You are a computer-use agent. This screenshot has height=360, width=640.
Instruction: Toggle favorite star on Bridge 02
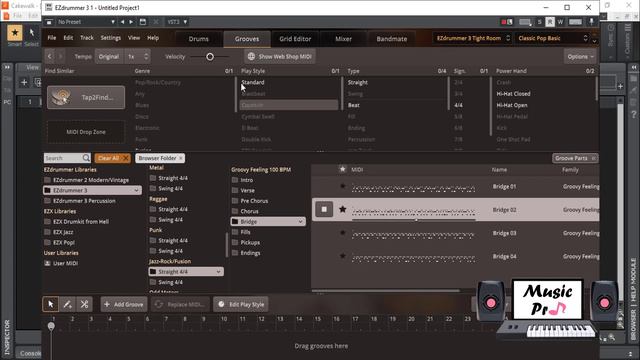342,209
